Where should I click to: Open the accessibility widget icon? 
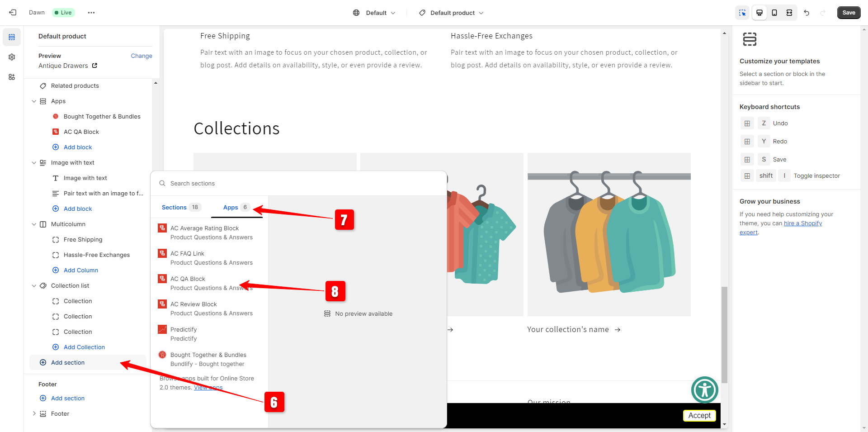coord(704,390)
